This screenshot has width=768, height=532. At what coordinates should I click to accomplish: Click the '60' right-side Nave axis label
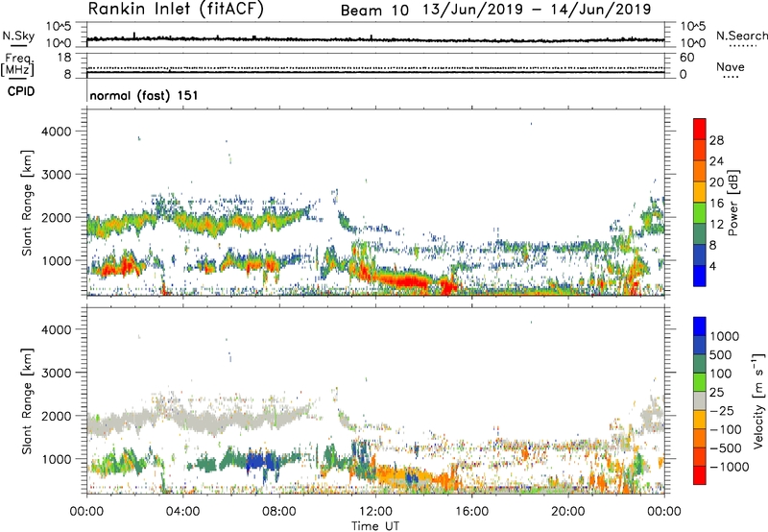(687, 58)
